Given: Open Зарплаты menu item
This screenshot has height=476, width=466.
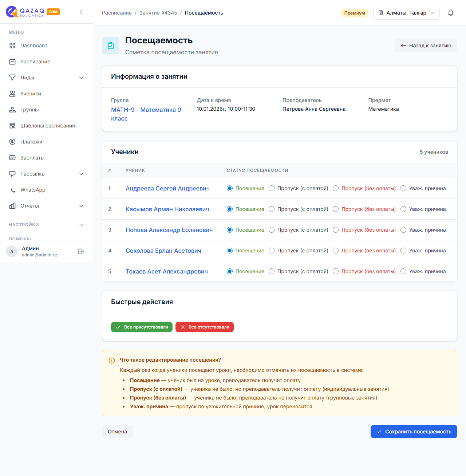Looking at the screenshot, I should (x=47, y=158).
